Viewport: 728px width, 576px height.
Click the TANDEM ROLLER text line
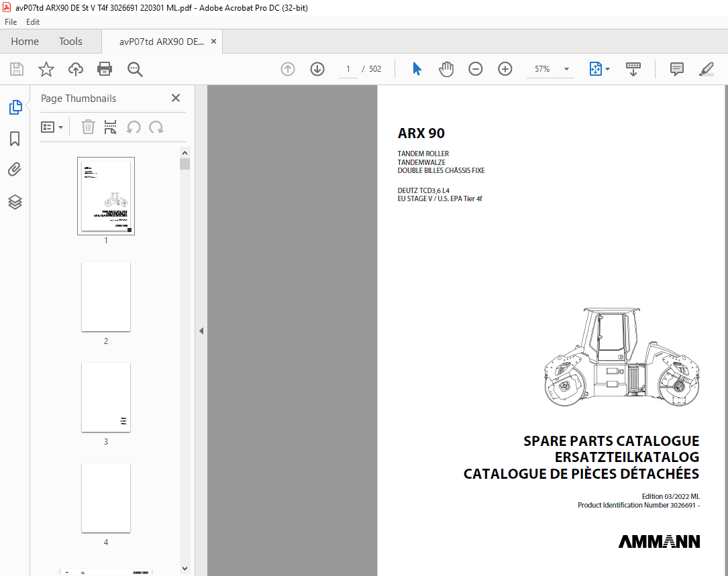coord(423,154)
